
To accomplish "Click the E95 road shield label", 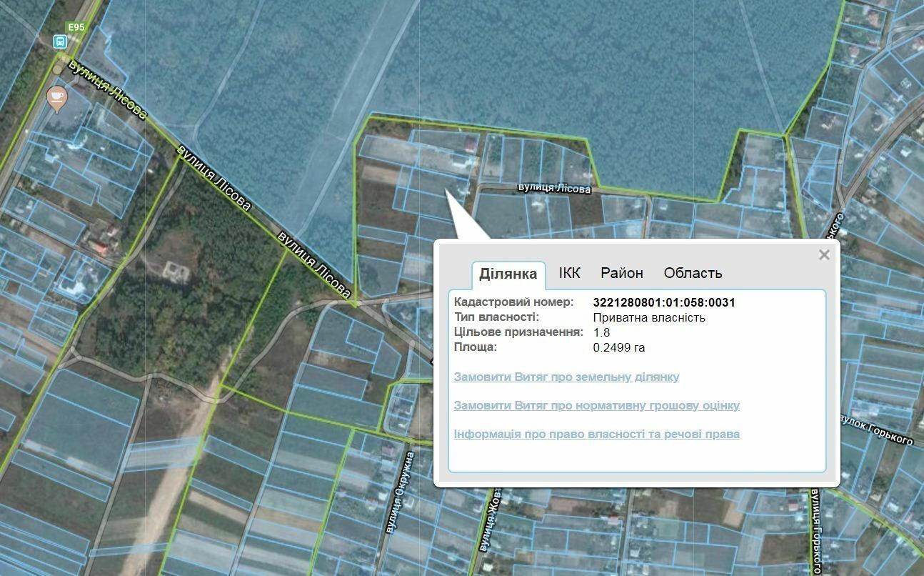I will (x=76, y=27).
